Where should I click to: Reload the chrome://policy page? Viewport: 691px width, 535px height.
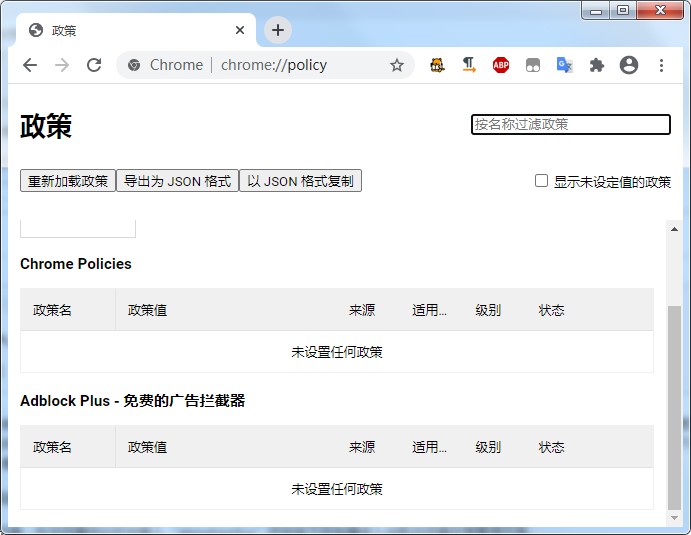pyautogui.click(x=94, y=65)
